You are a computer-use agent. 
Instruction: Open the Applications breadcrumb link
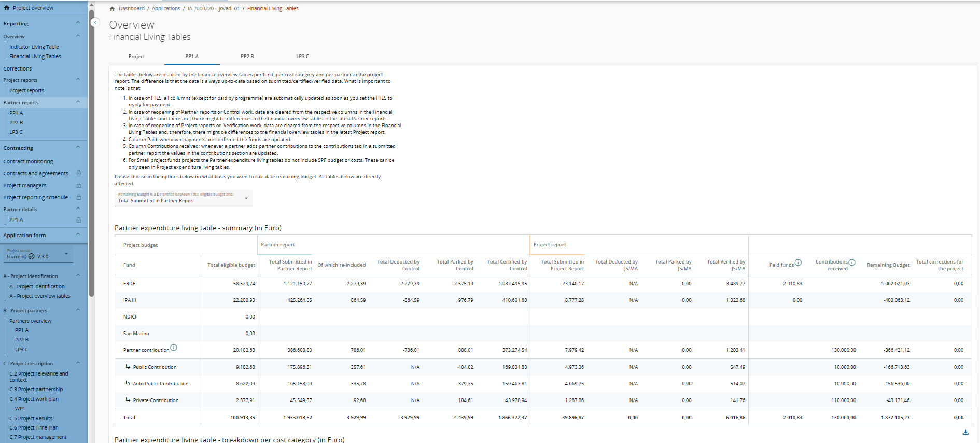[166, 9]
